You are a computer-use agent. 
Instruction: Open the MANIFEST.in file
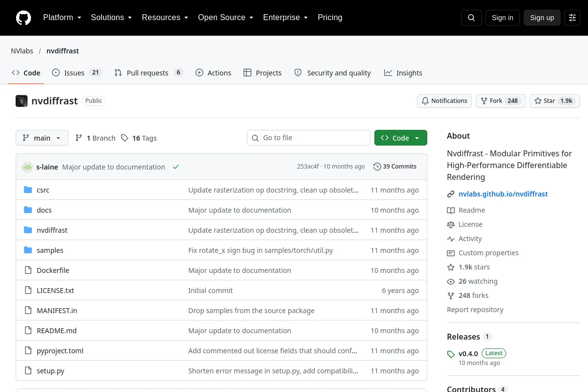(57, 311)
